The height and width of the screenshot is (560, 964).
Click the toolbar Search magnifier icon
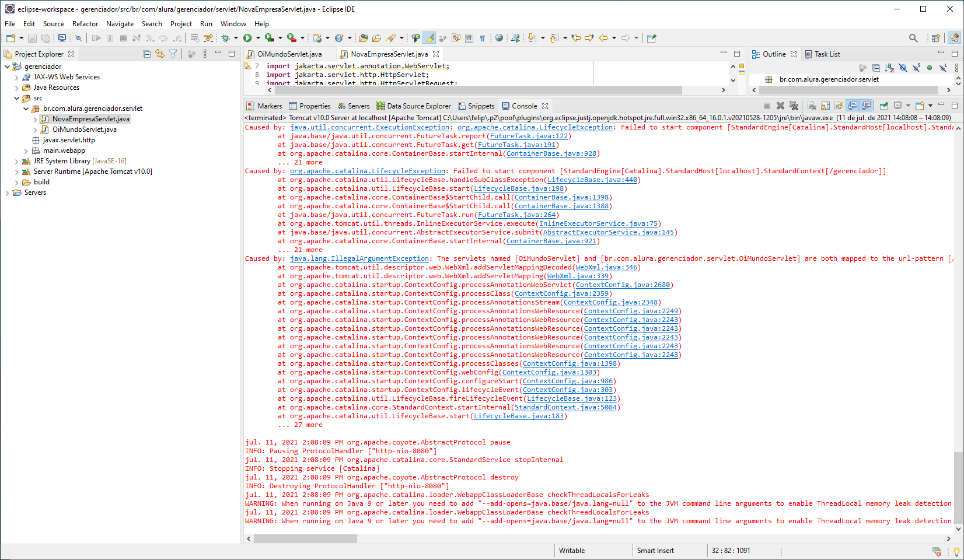click(x=913, y=38)
